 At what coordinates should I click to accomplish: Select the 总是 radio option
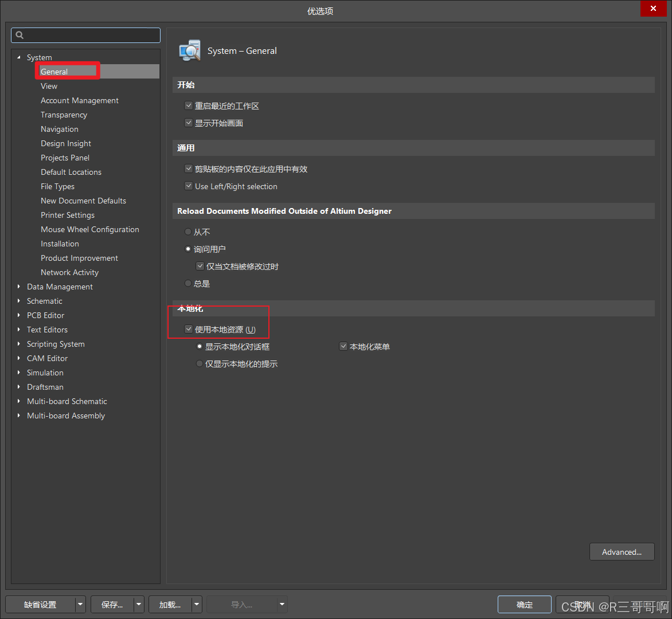(x=187, y=283)
